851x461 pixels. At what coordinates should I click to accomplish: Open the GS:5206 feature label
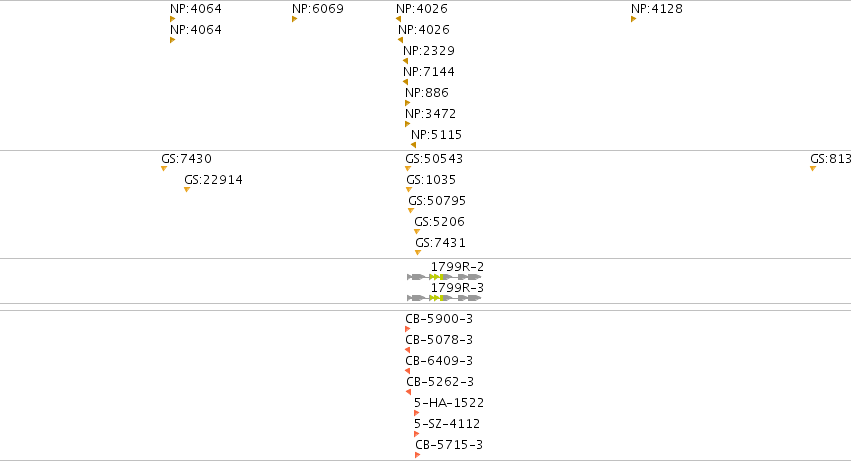440,222
